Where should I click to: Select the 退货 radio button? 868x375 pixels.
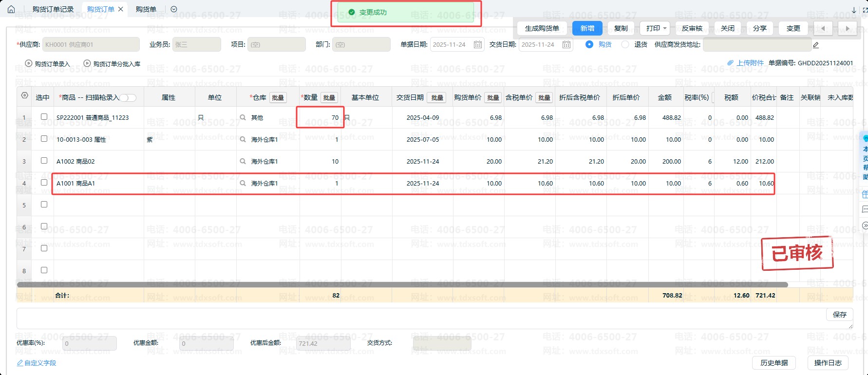pos(625,44)
